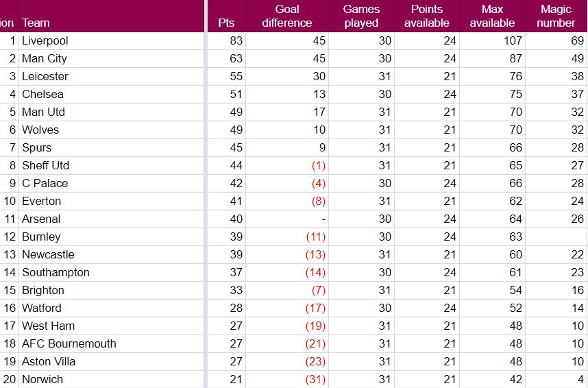The height and width of the screenshot is (388, 588).
Task: Click the Goal difference column header
Action: click(287, 16)
